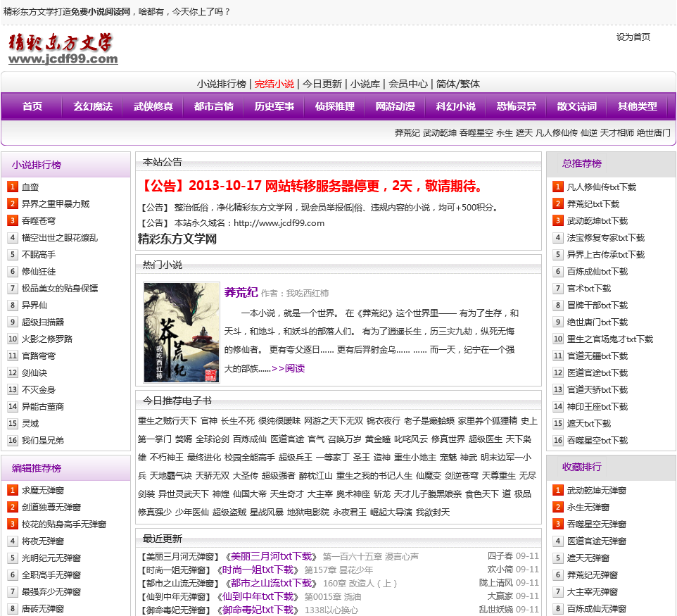Screen dimensions: 677x616
Task: Open 《时尚一姐txt下载》 update link
Action: pos(258,570)
